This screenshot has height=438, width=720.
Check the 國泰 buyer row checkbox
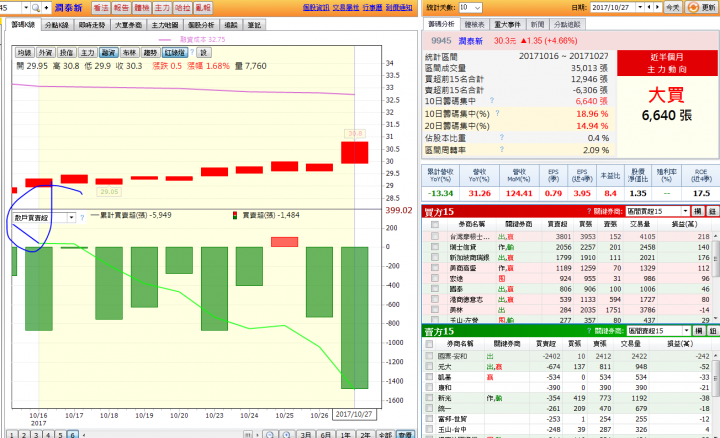[x=435, y=288]
